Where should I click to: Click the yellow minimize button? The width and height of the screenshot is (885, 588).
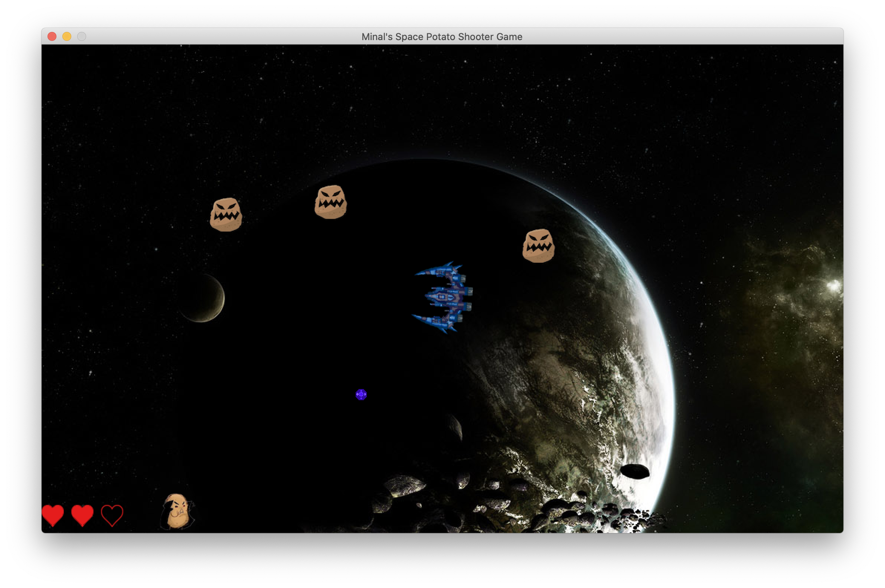coord(66,36)
